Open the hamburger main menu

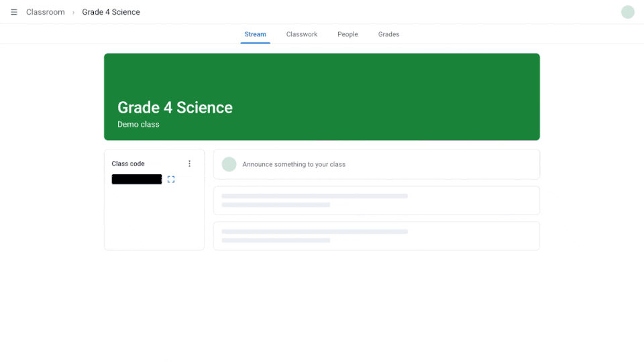tap(14, 12)
